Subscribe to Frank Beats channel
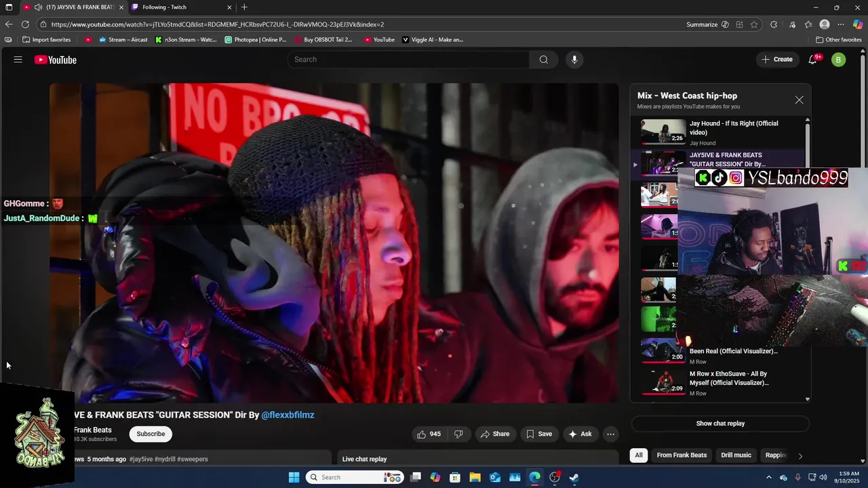 click(151, 434)
